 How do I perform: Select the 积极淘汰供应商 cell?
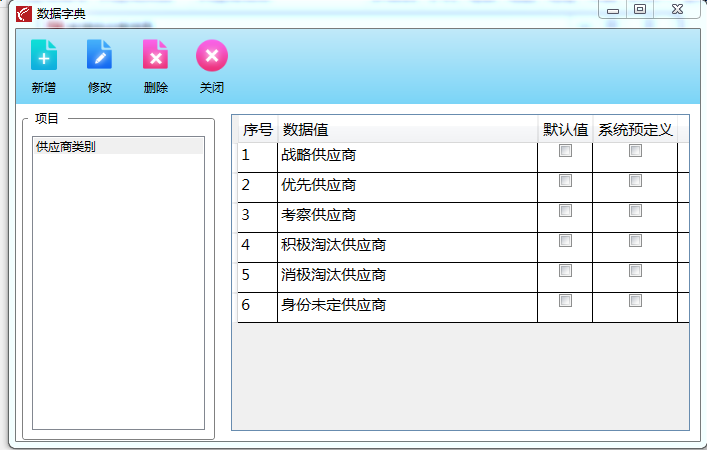(408, 247)
